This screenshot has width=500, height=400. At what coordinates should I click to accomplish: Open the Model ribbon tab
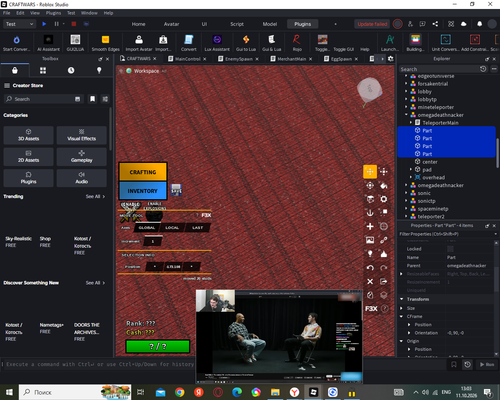(270, 24)
